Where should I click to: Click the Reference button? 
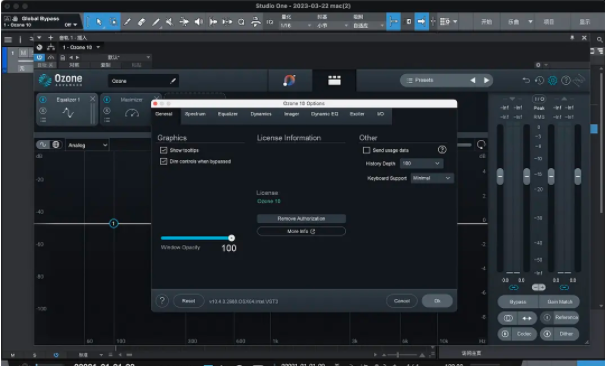pyautogui.click(x=566, y=317)
